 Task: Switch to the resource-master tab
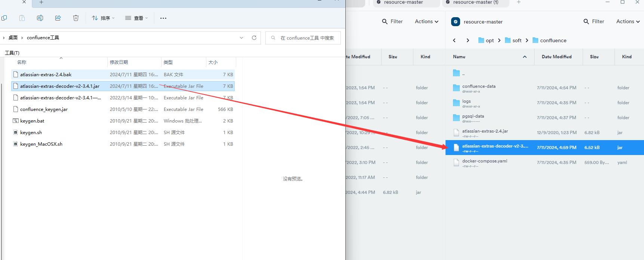[x=407, y=2]
